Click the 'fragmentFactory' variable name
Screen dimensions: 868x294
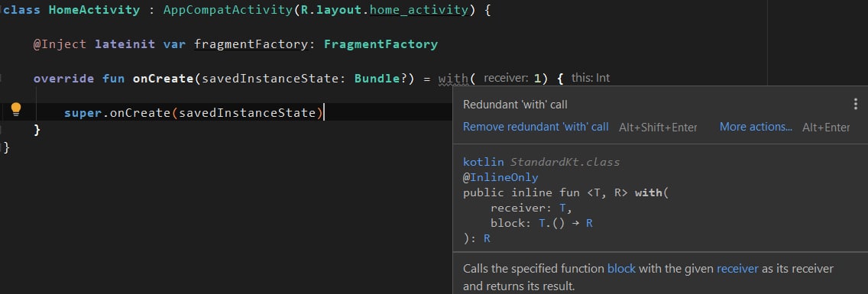point(250,44)
